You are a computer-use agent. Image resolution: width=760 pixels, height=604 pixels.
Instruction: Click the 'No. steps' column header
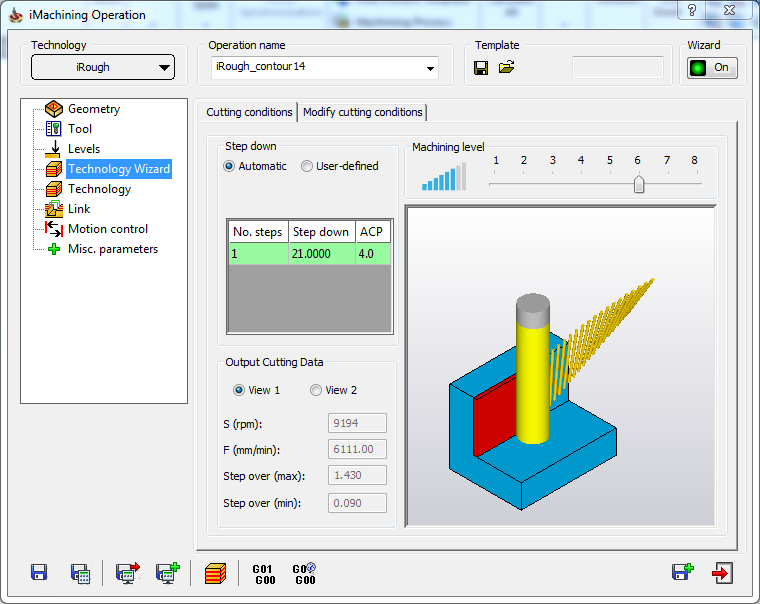click(258, 232)
